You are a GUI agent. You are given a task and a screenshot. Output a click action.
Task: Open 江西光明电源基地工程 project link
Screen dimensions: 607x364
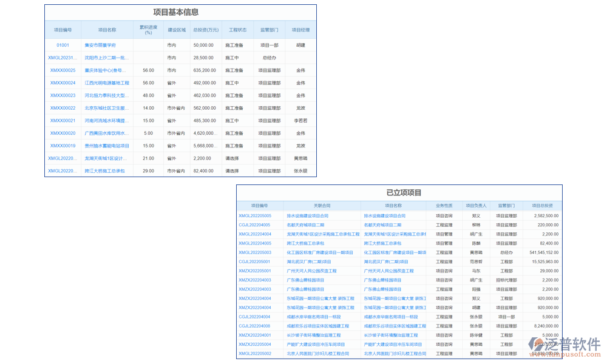tap(107, 83)
